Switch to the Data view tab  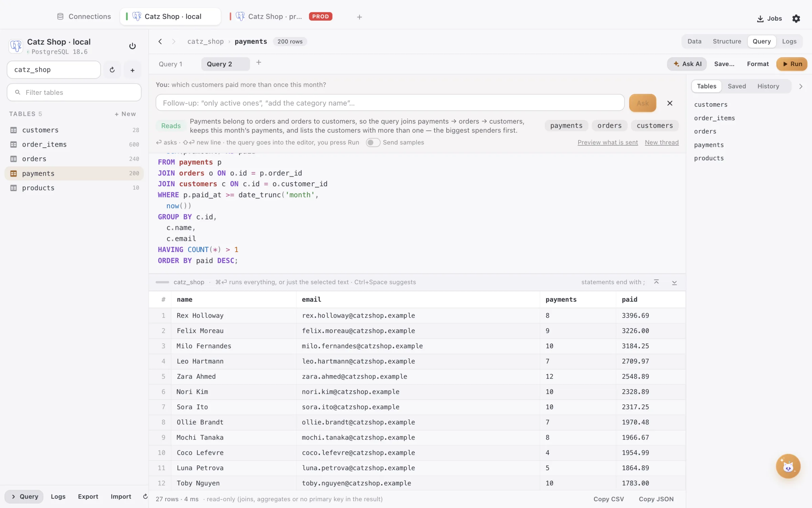pyautogui.click(x=694, y=41)
